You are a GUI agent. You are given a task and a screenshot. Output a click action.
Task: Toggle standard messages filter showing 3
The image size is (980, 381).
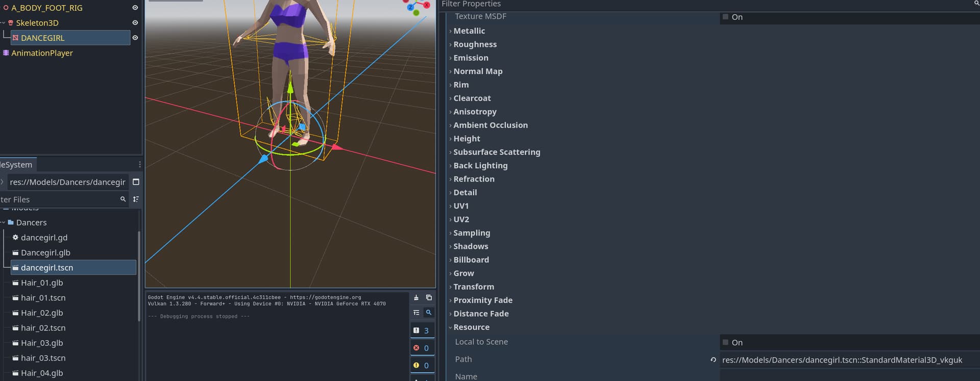(x=423, y=331)
